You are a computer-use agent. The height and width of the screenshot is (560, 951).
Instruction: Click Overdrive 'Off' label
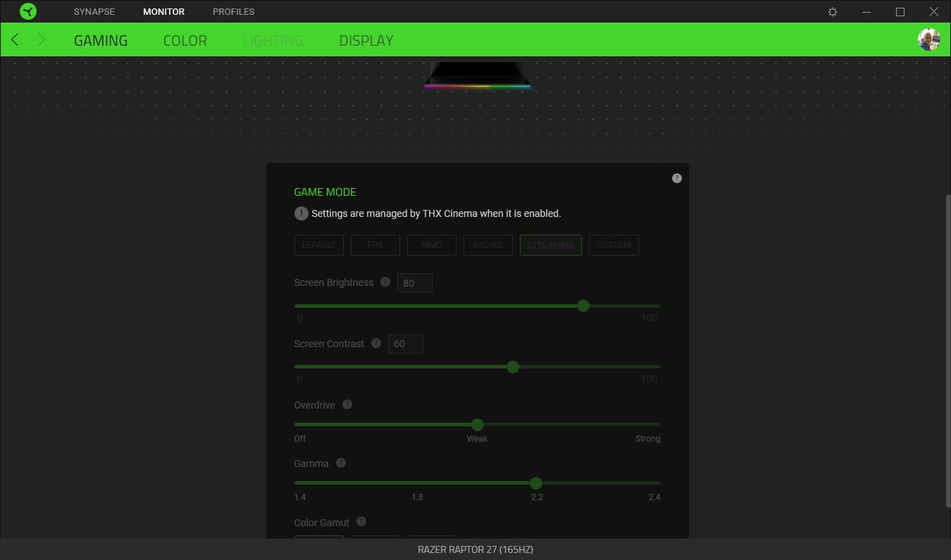300,438
